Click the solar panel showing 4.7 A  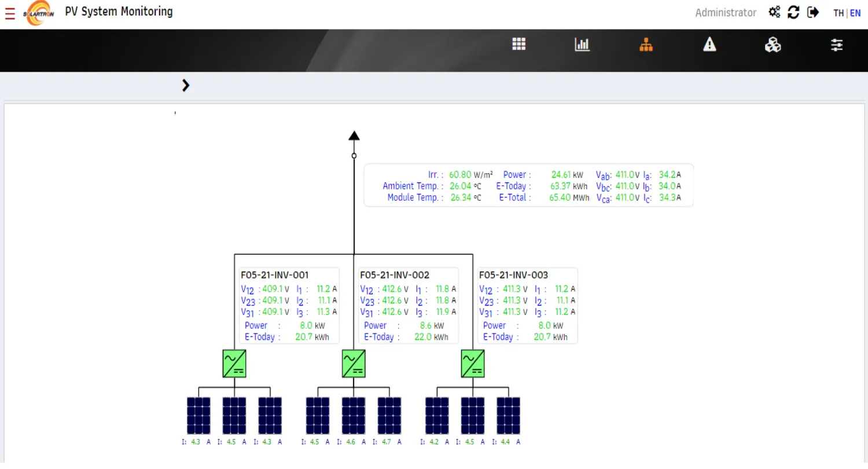(389, 416)
